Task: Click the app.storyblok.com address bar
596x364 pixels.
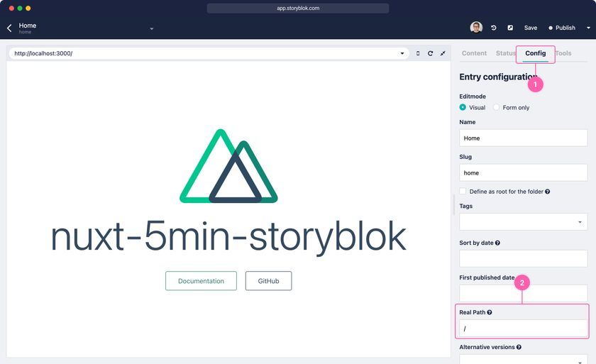Action: pyautogui.click(x=298, y=8)
